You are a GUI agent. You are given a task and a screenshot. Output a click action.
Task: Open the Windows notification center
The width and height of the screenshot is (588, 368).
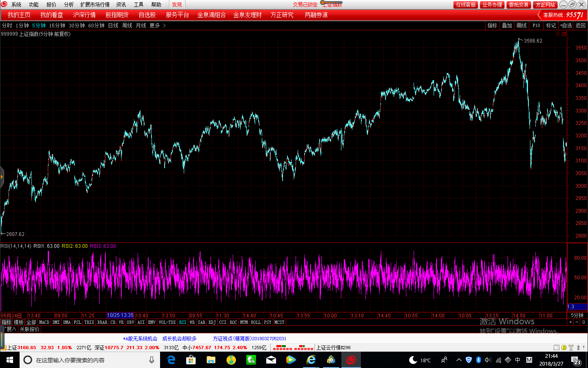576,360
